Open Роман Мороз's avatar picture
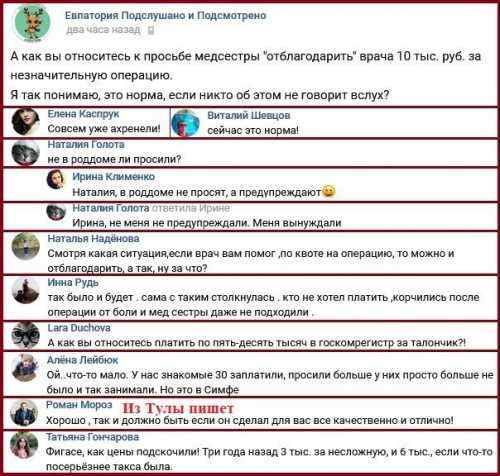Image resolution: width=500 pixels, height=476 pixels. click(24, 413)
